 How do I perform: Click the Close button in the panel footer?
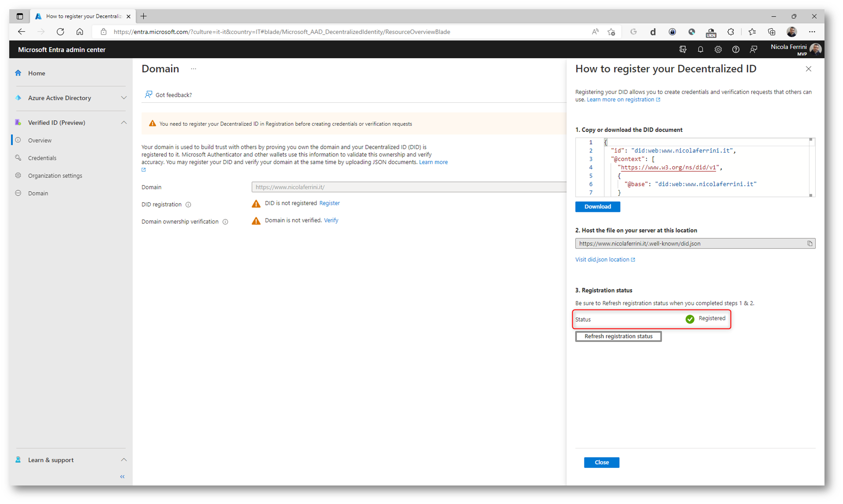(x=602, y=462)
